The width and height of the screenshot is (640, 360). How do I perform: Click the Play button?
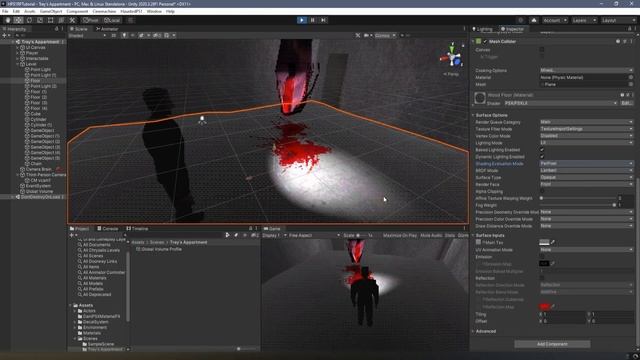point(302,20)
